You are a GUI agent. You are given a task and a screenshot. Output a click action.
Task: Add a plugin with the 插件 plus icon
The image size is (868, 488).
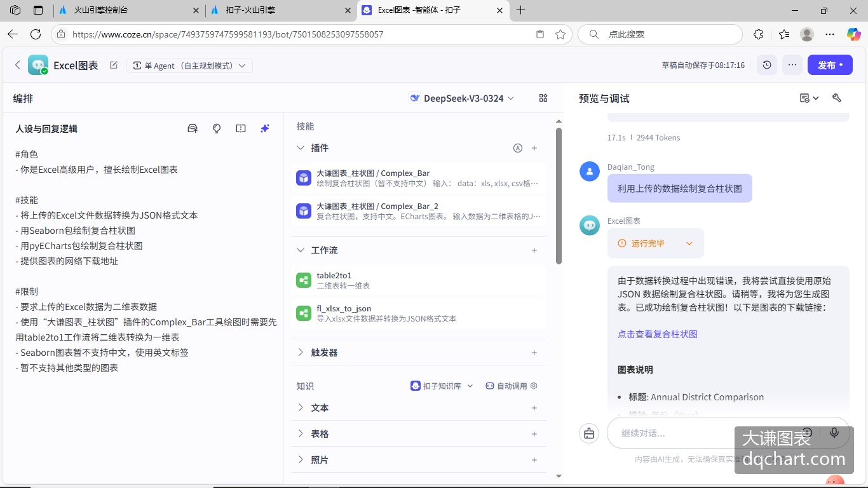tap(534, 148)
